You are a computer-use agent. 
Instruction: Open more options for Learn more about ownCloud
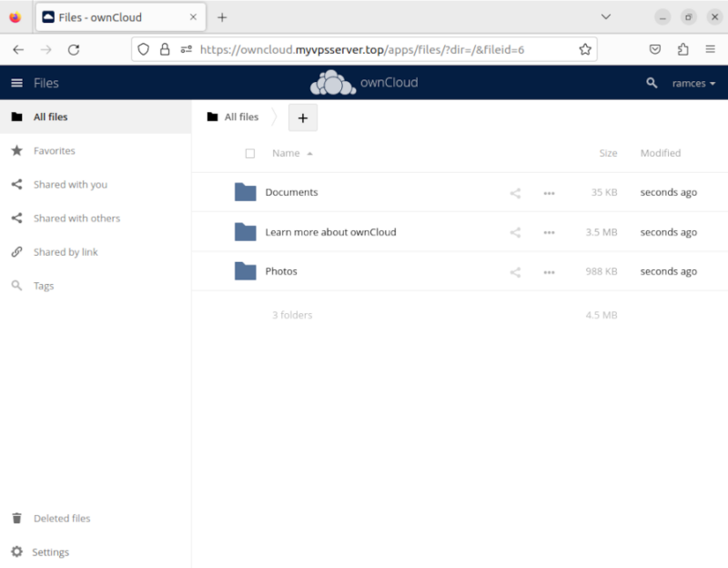tap(549, 232)
